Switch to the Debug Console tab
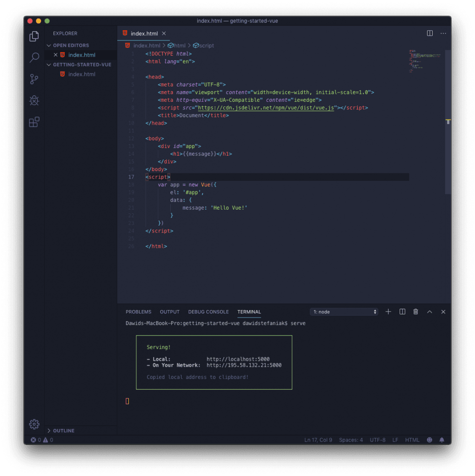 (x=208, y=312)
